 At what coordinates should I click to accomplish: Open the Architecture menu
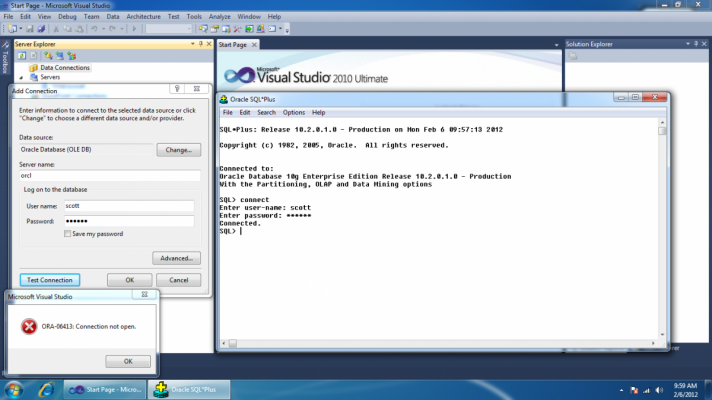[143, 16]
